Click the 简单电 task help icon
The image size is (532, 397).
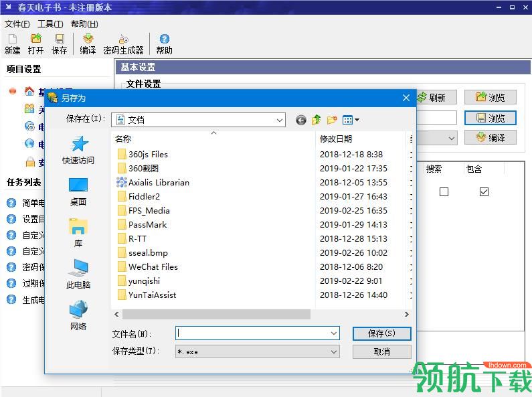[x=11, y=203]
